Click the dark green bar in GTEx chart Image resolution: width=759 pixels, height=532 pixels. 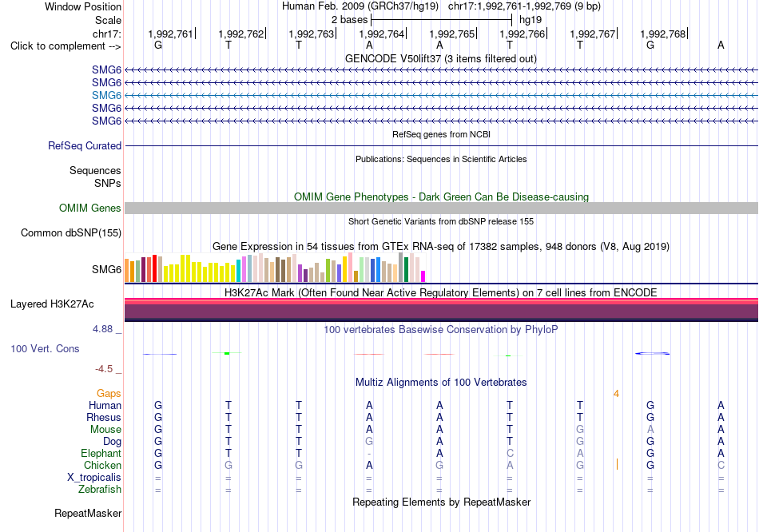click(406, 270)
